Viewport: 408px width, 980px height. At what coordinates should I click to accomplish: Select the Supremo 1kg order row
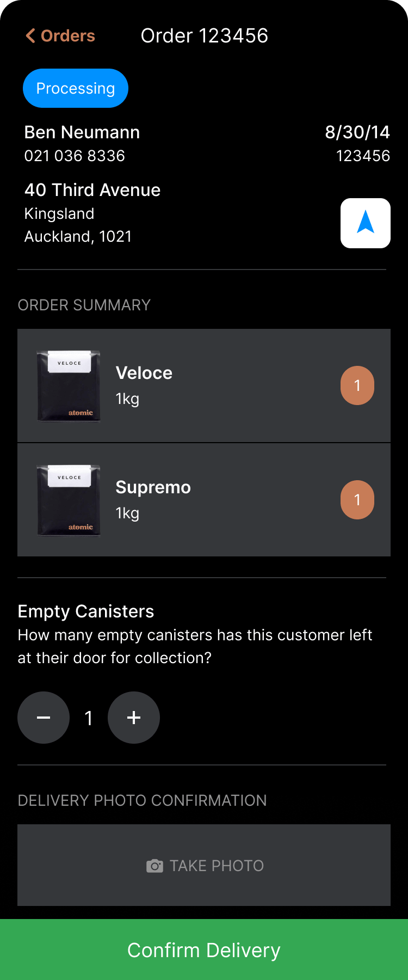204,500
